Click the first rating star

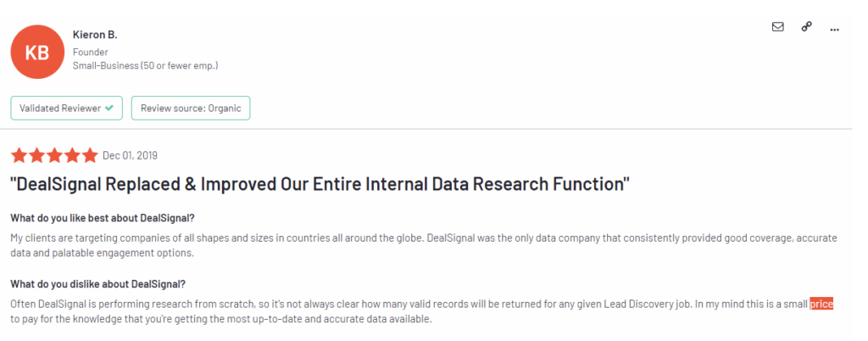19,155
